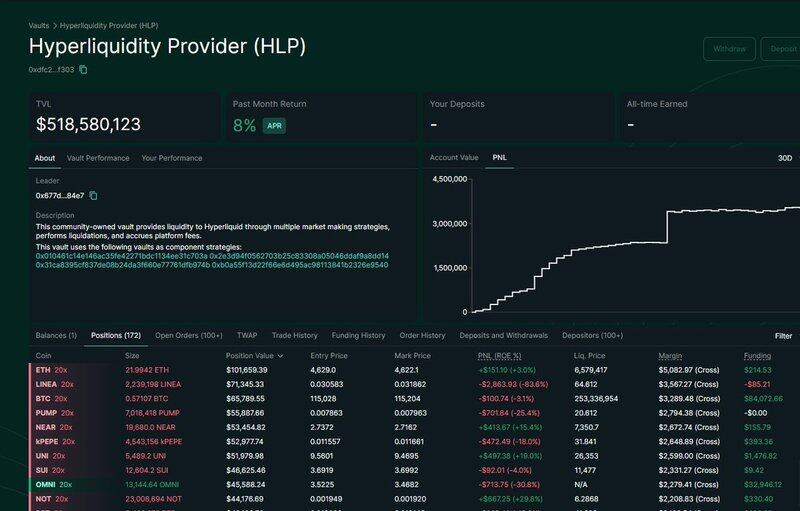The image size is (800, 511).
Task: Click the Liq. Price column header
Action: click(x=589, y=356)
